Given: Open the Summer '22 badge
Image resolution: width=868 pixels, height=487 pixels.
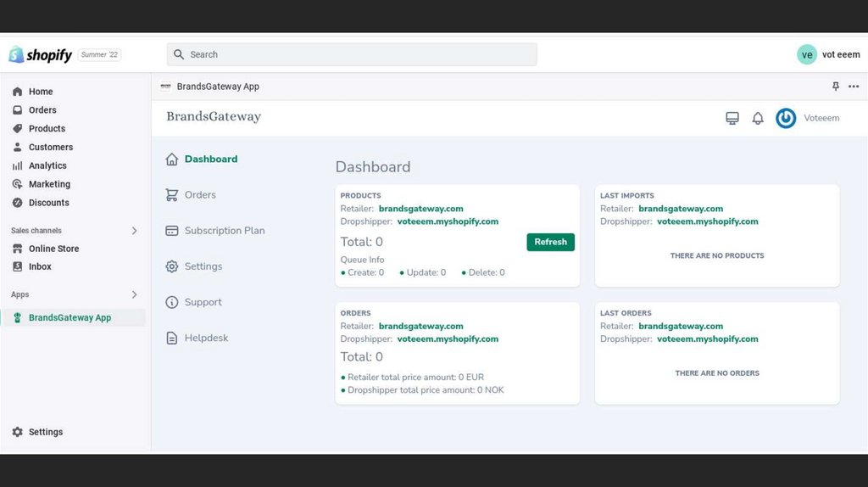Looking at the screenshot, I should pos(100,54).
